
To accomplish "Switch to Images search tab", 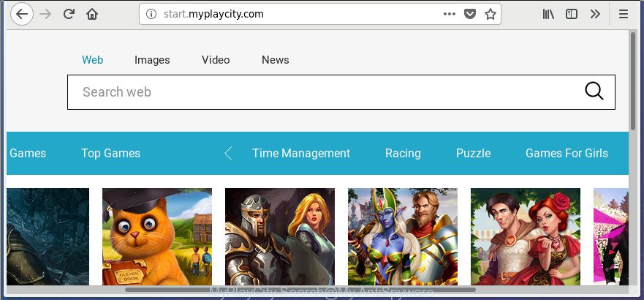I will click(152, 60).
